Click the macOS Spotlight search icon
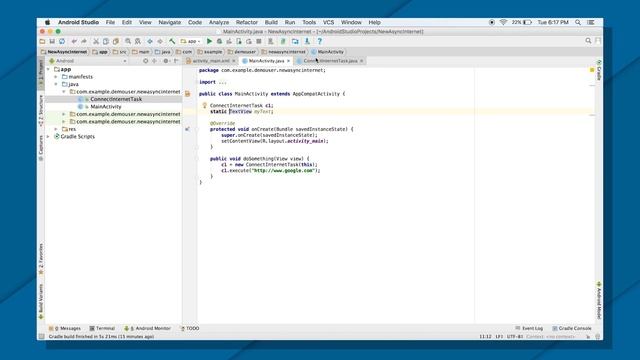The width and height of the screenshot is (640, 360). 578,22
